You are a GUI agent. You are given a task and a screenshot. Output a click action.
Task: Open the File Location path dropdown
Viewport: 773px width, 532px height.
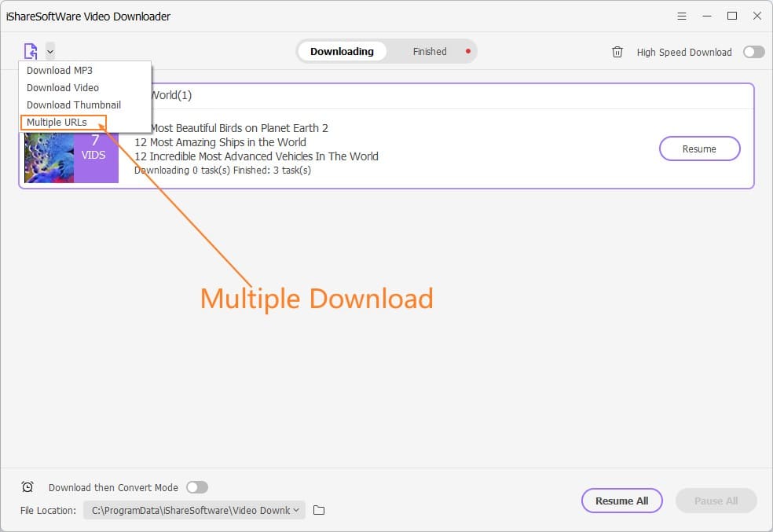coord(295,510)
